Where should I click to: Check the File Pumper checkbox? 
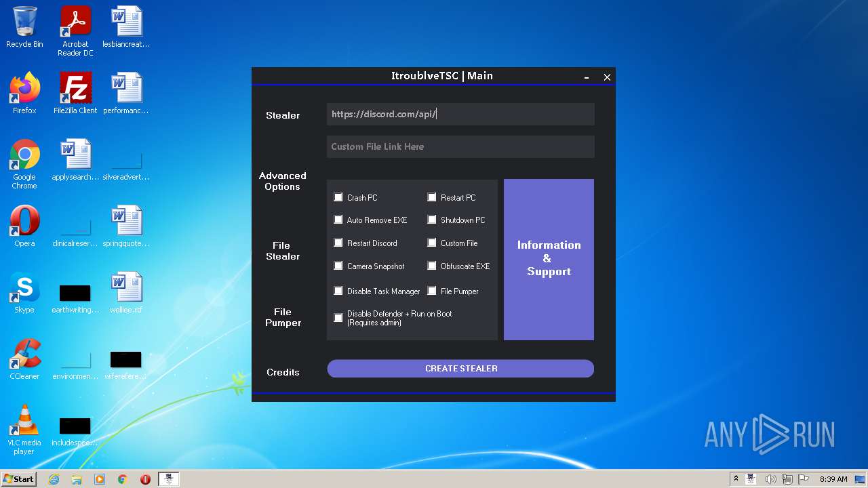point(432,291)
